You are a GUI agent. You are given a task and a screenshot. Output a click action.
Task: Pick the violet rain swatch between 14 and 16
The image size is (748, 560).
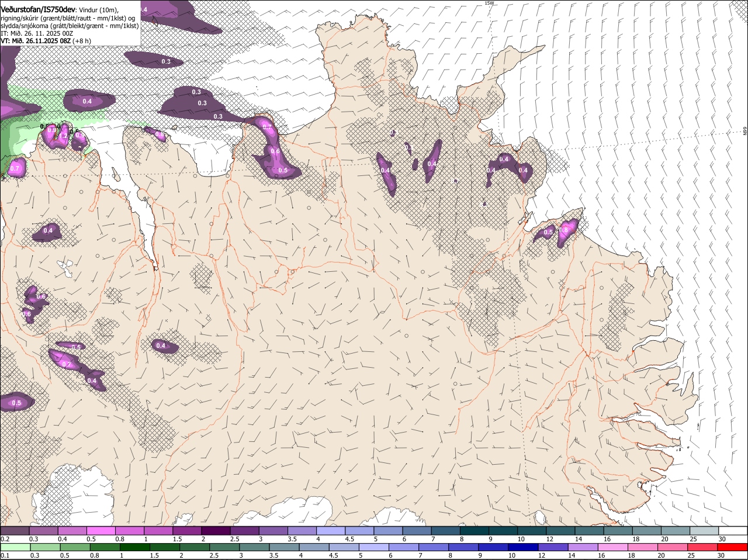583,547
